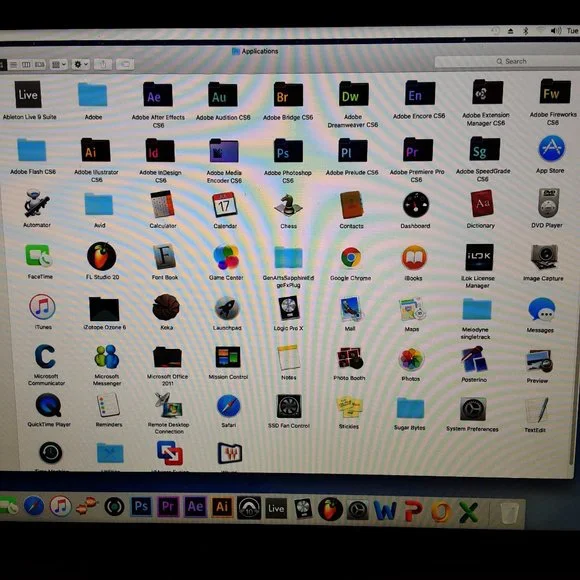Switch Finder to cover flow view

40,65
